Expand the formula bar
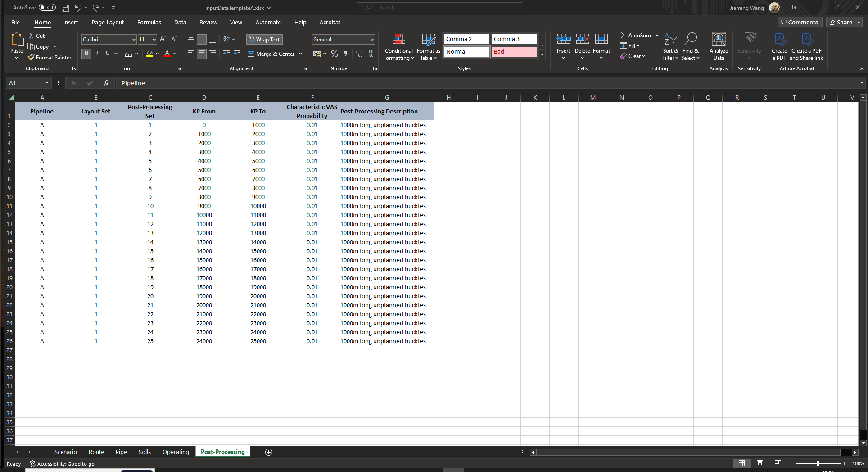The width and height of the screenshot is (868, 472). tap(862, 83)
